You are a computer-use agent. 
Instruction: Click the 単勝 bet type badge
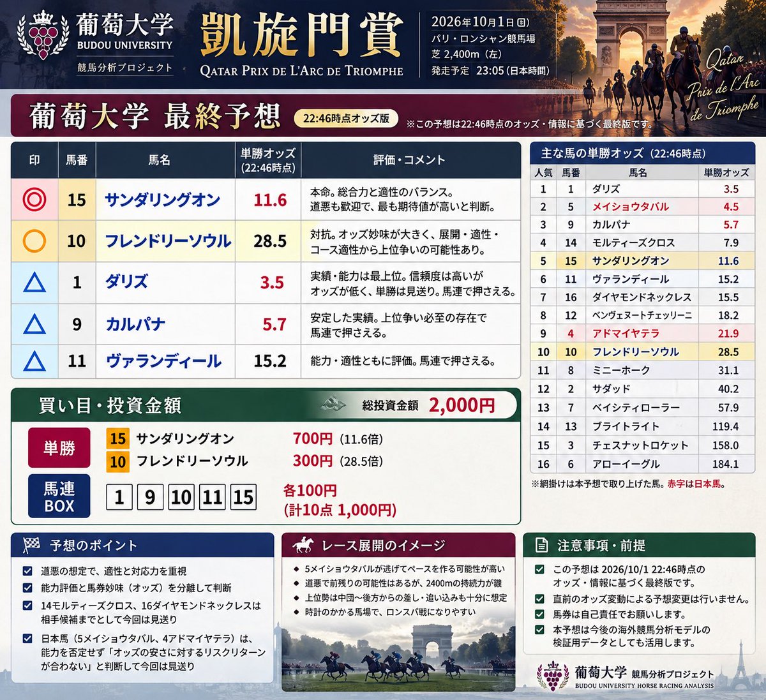(x=59, y=448)
